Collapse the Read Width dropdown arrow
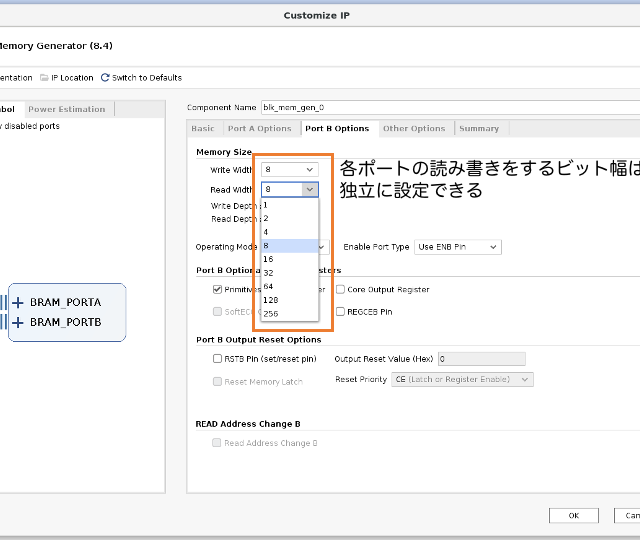 click(310, 189)
